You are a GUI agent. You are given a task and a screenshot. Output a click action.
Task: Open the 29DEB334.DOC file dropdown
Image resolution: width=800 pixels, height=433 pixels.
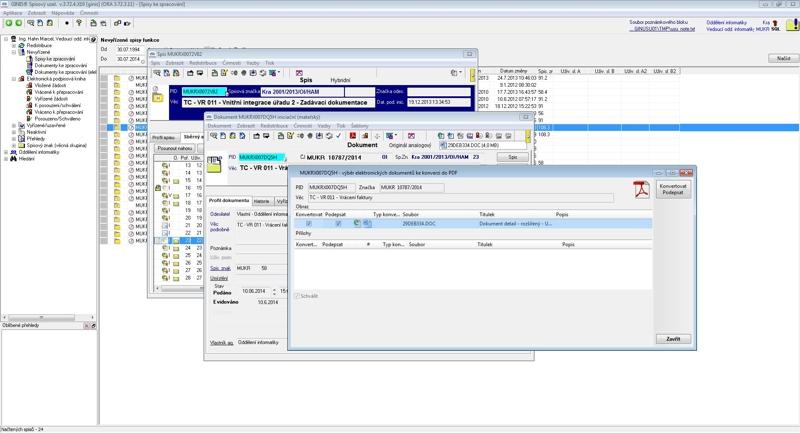click(484, 145)
